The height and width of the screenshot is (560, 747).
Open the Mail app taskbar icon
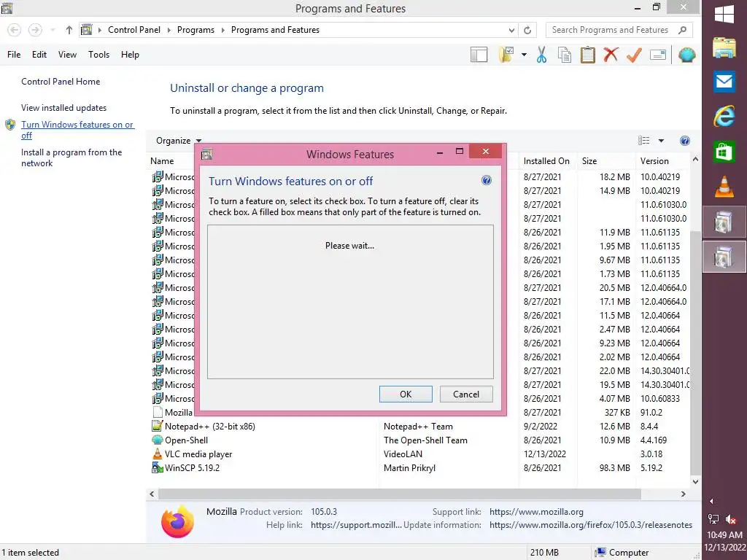724,82
